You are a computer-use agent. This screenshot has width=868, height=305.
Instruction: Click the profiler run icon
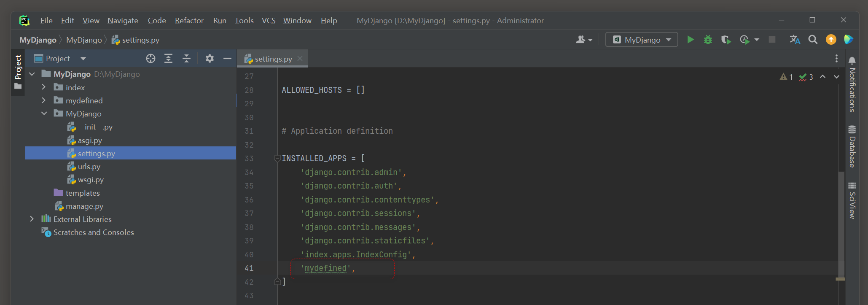point(744,40)
